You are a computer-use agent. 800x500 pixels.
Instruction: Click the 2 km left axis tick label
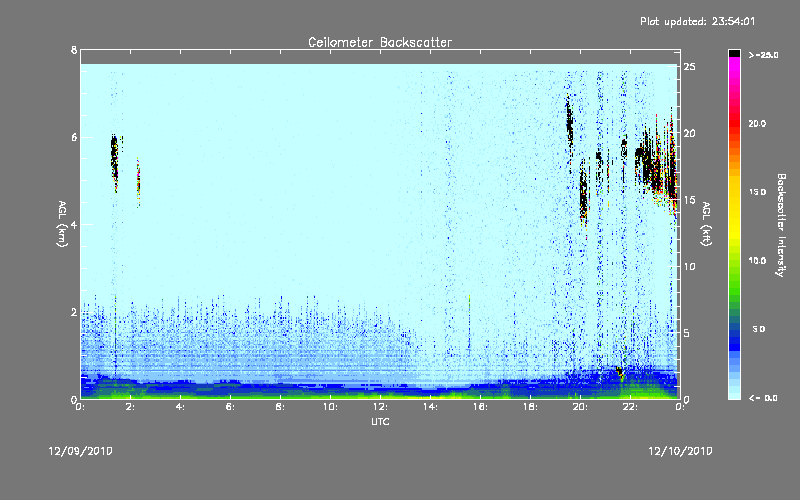point(74,312)
